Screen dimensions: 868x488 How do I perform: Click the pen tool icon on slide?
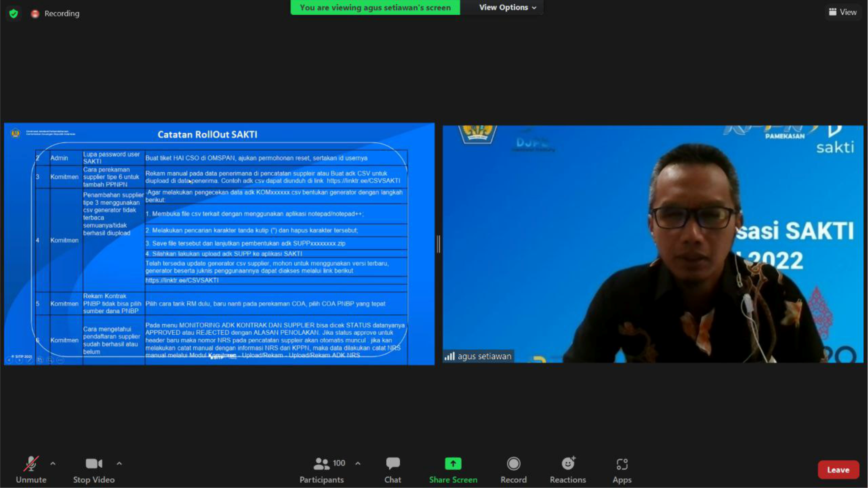pyautogui.click(x=30, y=360)
